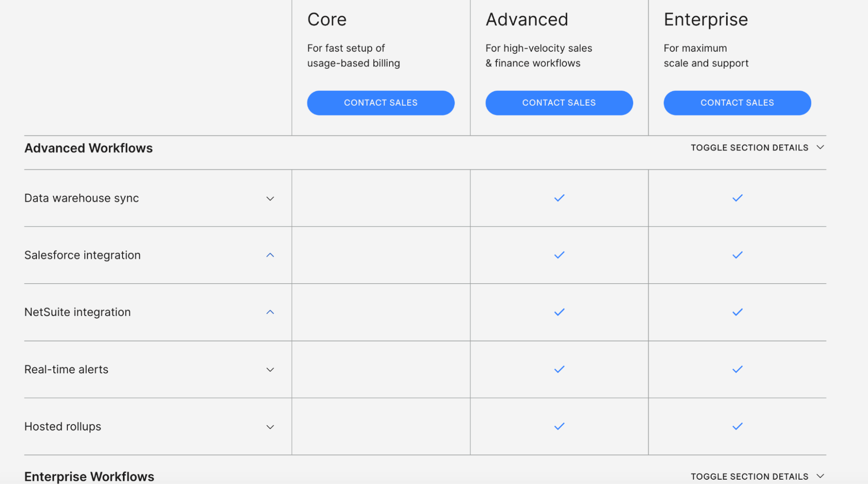Expand the Hosted rollups row
This screenshot has height=484, width=868.
[270, 427]
